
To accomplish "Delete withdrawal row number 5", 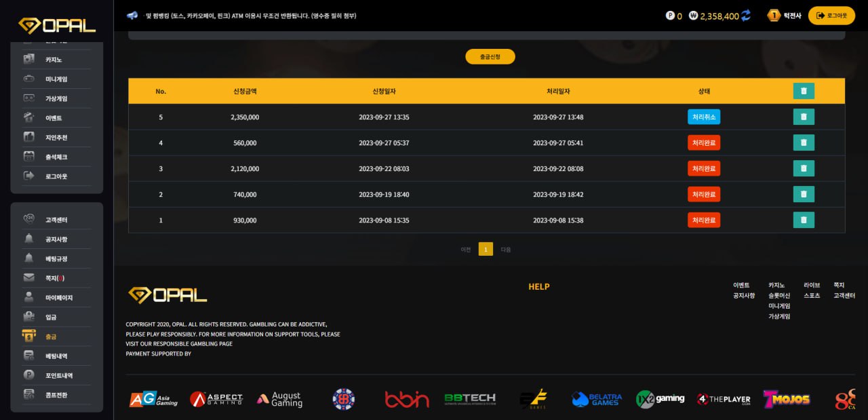I will coord(804,117).
